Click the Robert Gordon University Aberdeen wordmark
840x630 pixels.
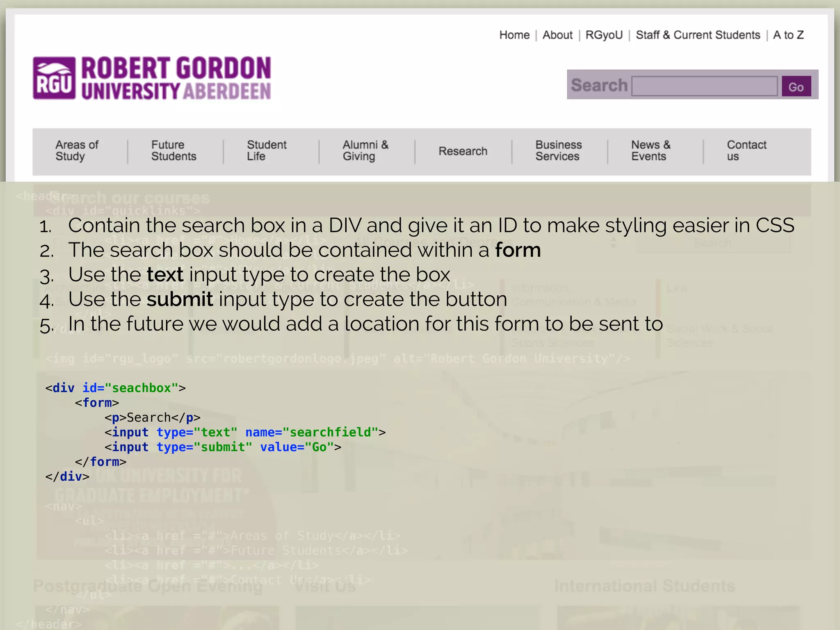(x=176, y=78)
